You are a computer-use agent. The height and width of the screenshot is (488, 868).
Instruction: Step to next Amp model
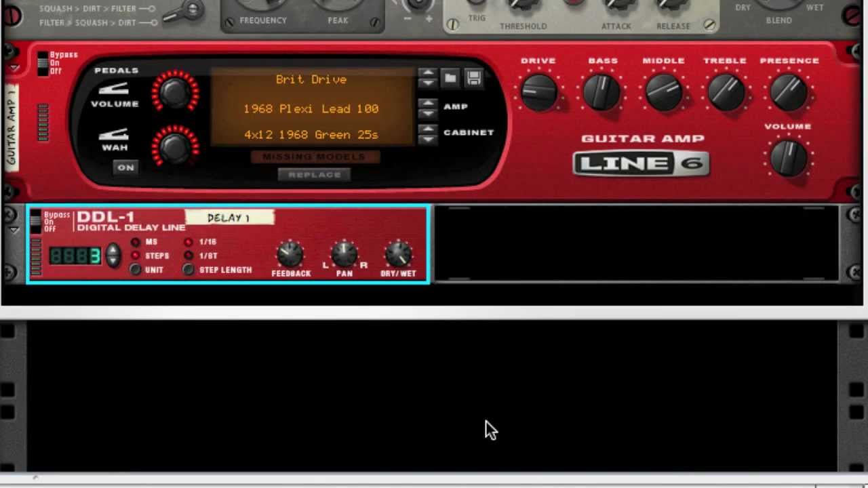click(427, 113)
